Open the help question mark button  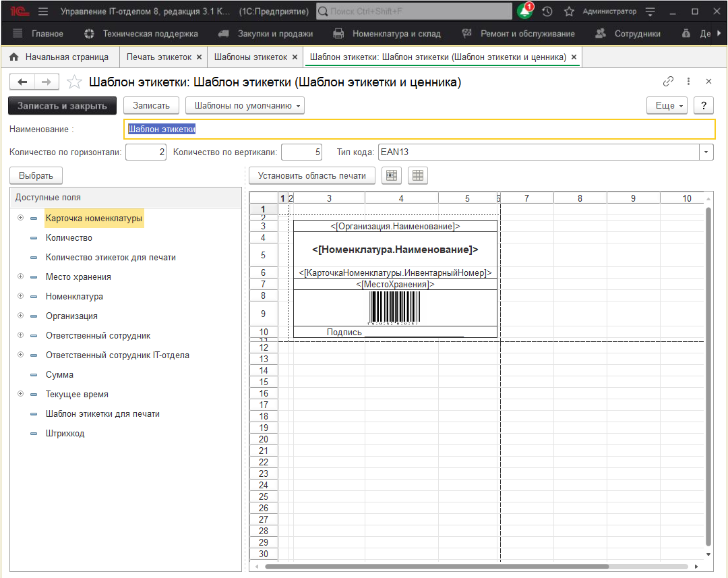[x=704, y=106]
